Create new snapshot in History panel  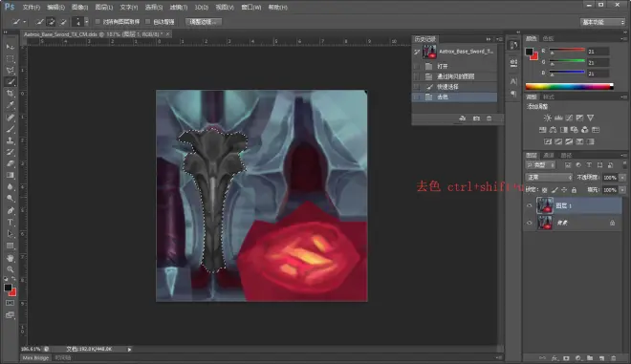[x=476, y=118]
